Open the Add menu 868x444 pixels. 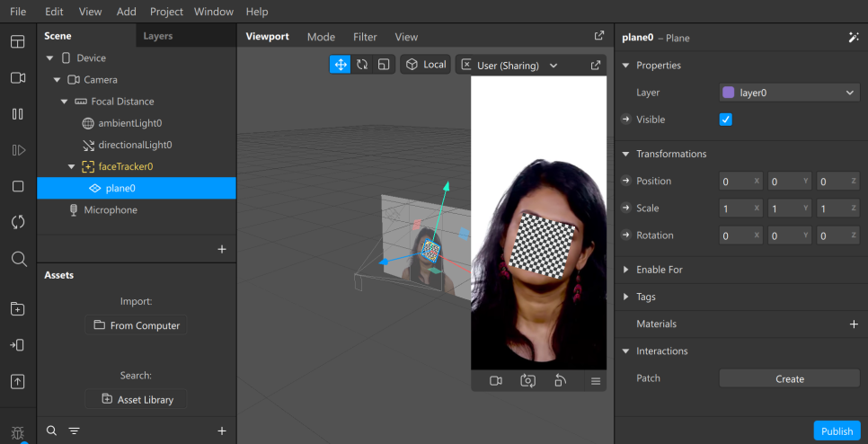coord(126,11)
